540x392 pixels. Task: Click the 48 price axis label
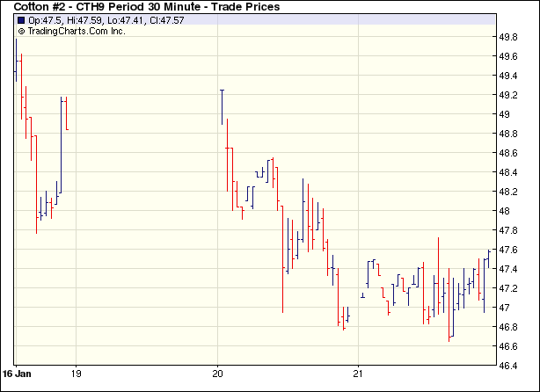505,211
